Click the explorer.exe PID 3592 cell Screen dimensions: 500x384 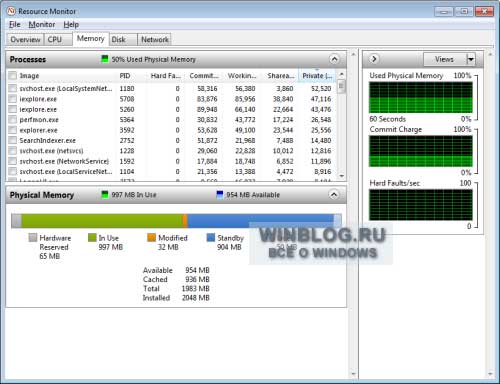[127, 130]
